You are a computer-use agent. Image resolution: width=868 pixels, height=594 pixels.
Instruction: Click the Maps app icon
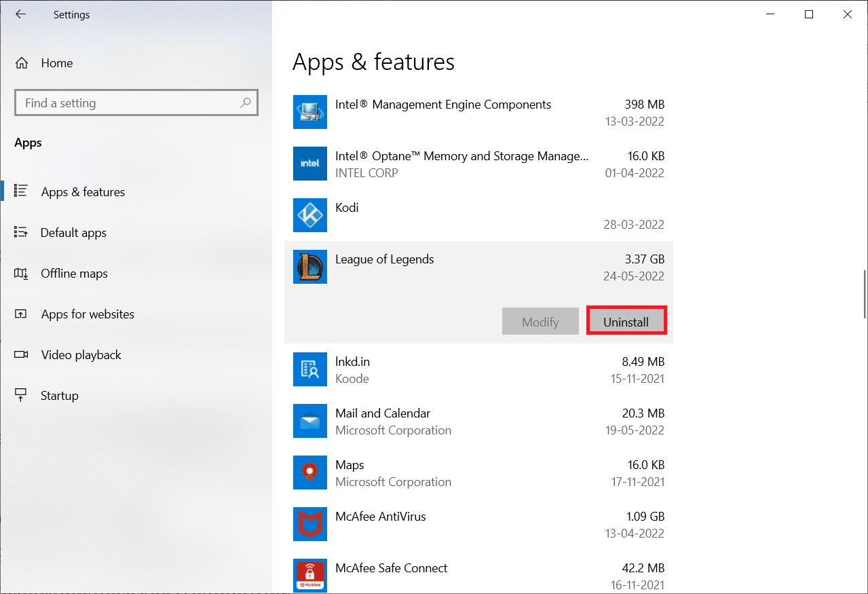coord(310,472)
